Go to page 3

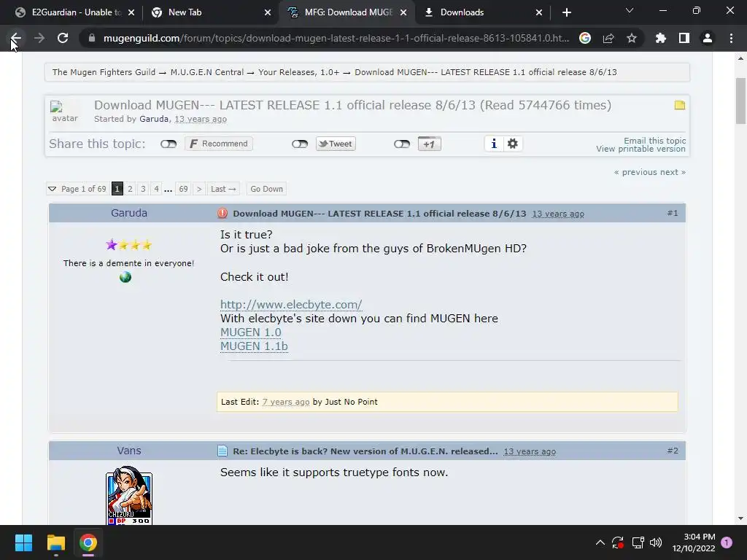143,189
